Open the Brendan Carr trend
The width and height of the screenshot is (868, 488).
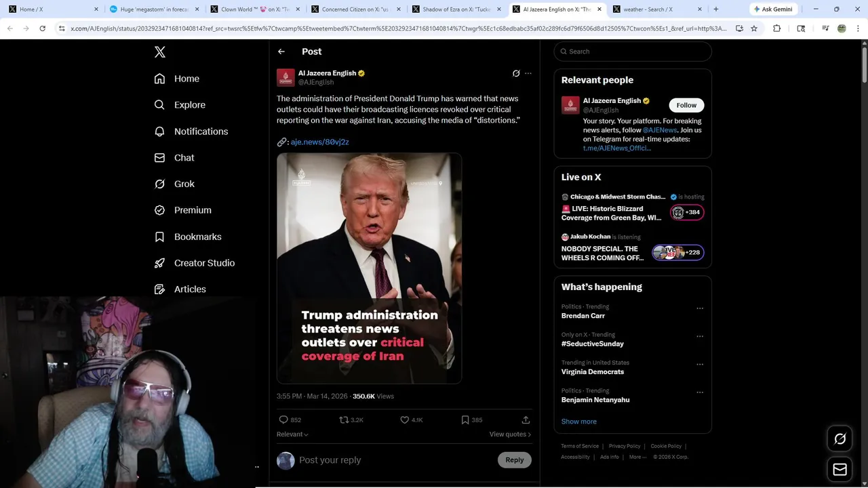pos(583,316)
